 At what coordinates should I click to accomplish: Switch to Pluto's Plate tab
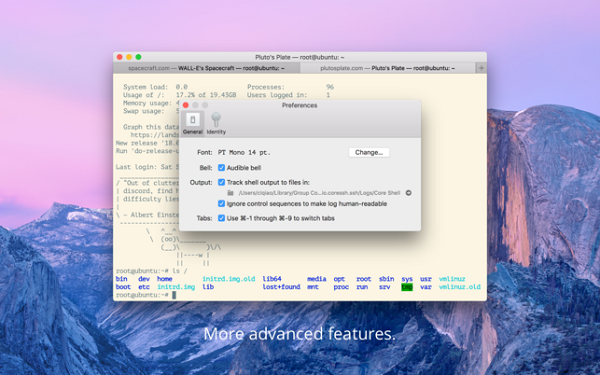pyautogui.click(x=388, y=68)
